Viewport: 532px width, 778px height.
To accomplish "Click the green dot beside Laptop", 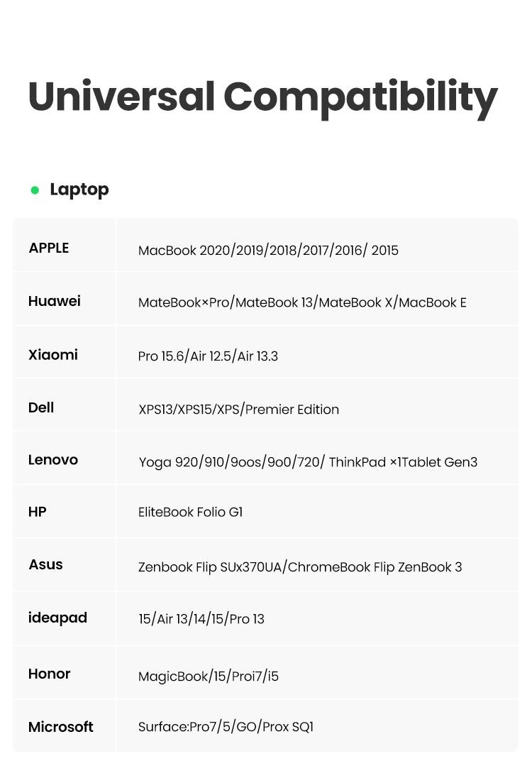I will (35, 190).
